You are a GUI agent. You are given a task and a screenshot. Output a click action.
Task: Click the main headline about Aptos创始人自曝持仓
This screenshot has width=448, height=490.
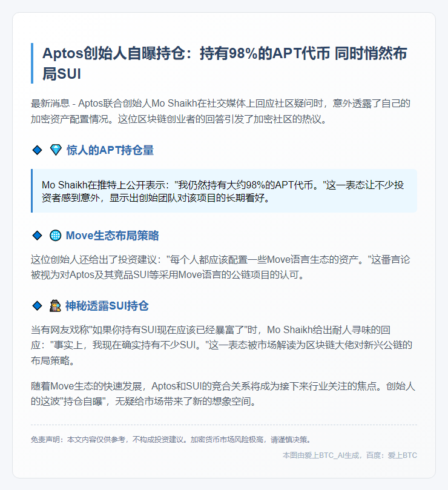tap(225, 64)
